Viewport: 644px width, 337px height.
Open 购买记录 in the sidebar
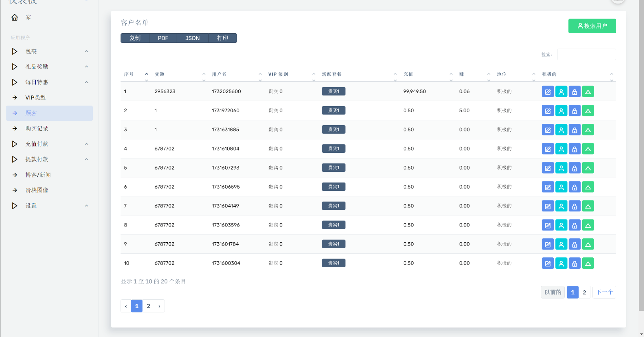click(x=37, y=129)
